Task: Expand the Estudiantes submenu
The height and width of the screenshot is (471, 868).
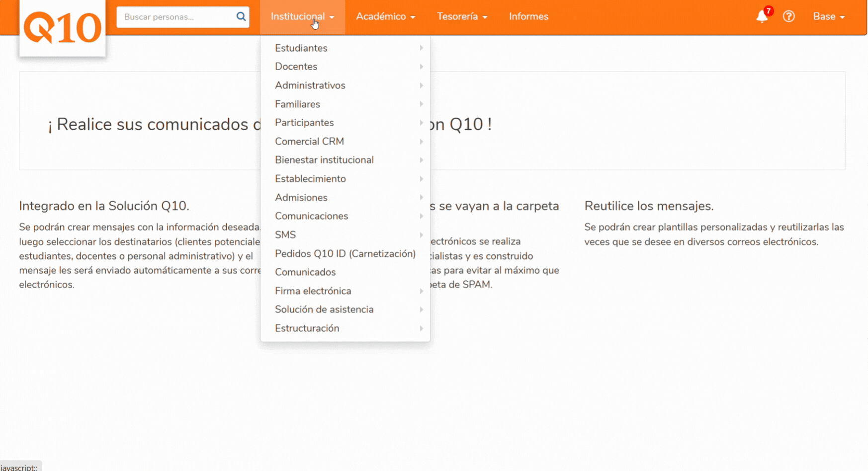Action: click(345, 48)
